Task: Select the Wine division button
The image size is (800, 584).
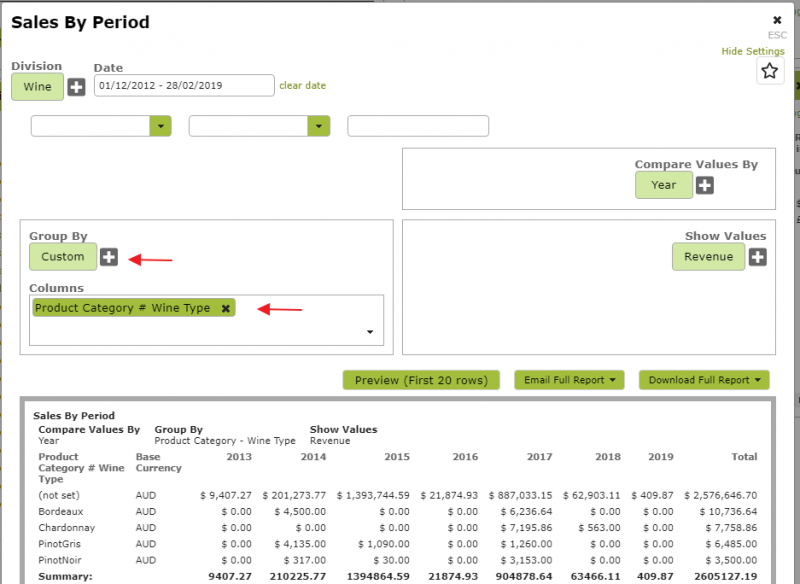Action: click(37, 87)
